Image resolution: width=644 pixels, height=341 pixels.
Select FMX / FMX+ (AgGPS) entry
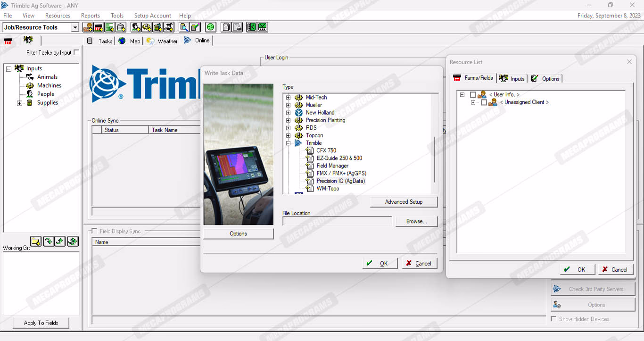click(x=341, y=173)
